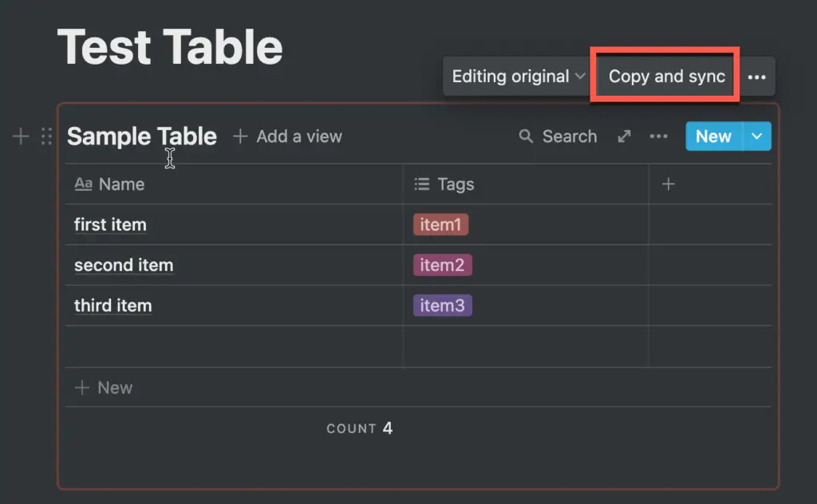Click the six-dot drag handle icon
The height and width of the screenshot is (504, 817).
[x=46, y=136]
